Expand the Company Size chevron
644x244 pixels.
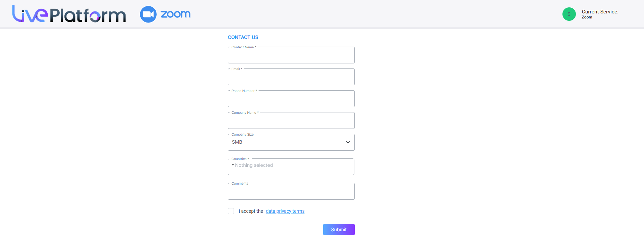pos(348,142)
